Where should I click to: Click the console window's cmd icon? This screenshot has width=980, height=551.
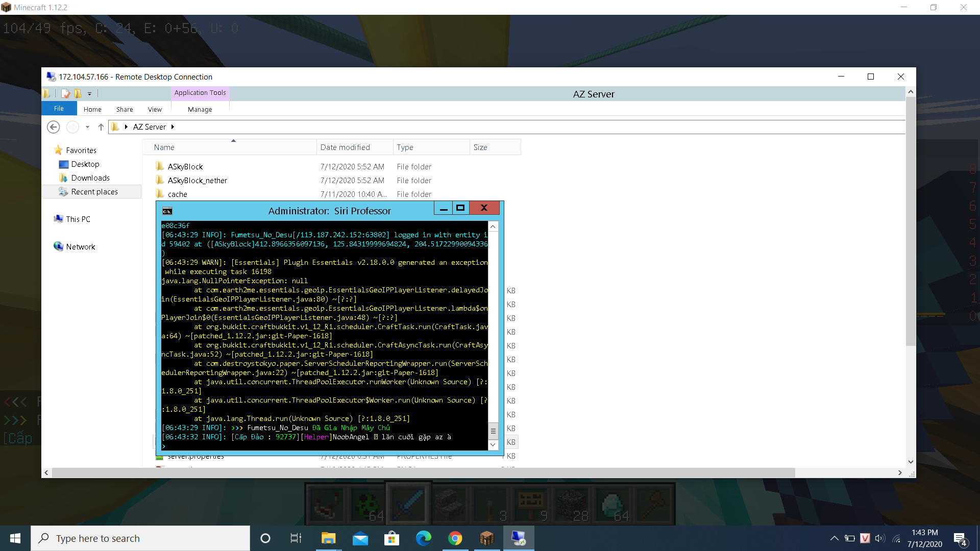click(167, 211)
